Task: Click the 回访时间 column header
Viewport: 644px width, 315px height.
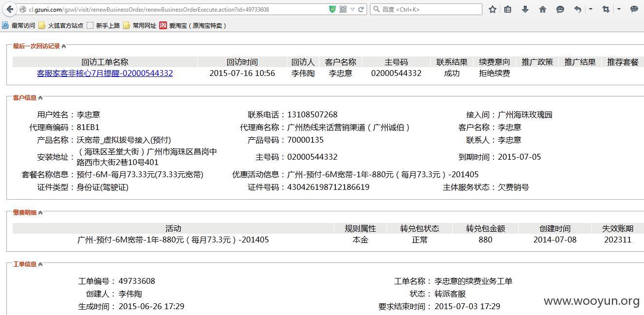Action: click(x=242, y=62)
